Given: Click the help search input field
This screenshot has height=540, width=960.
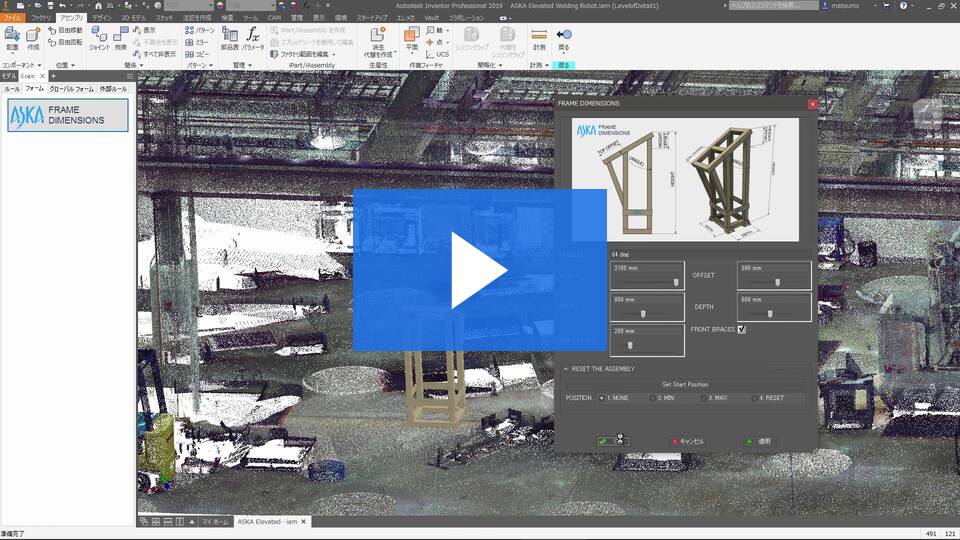Looking at the screenshot, I should (773, 6).
